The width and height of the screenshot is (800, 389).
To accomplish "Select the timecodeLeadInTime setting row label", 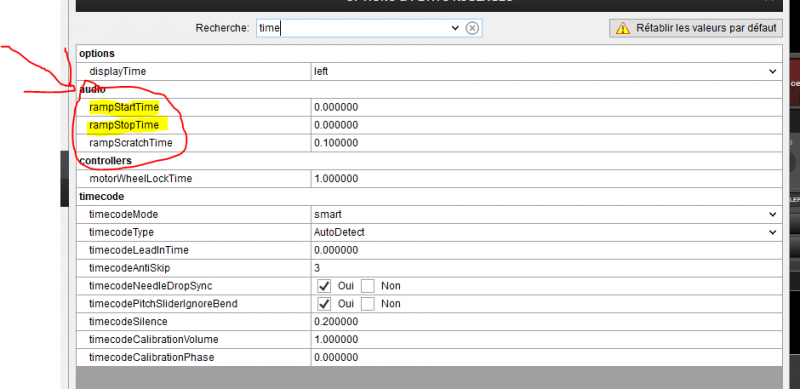I will pyautogui.click(x=138, y=250).
